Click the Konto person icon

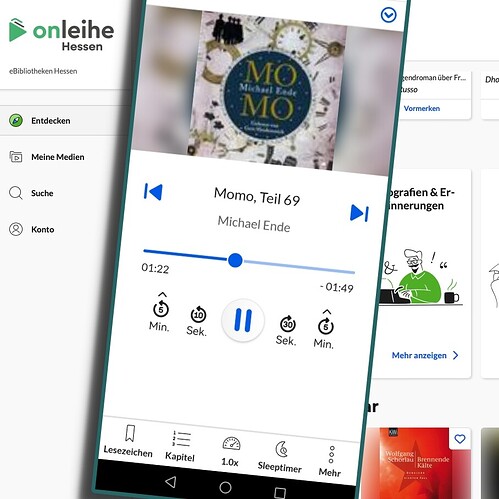(x=16, y=229)
